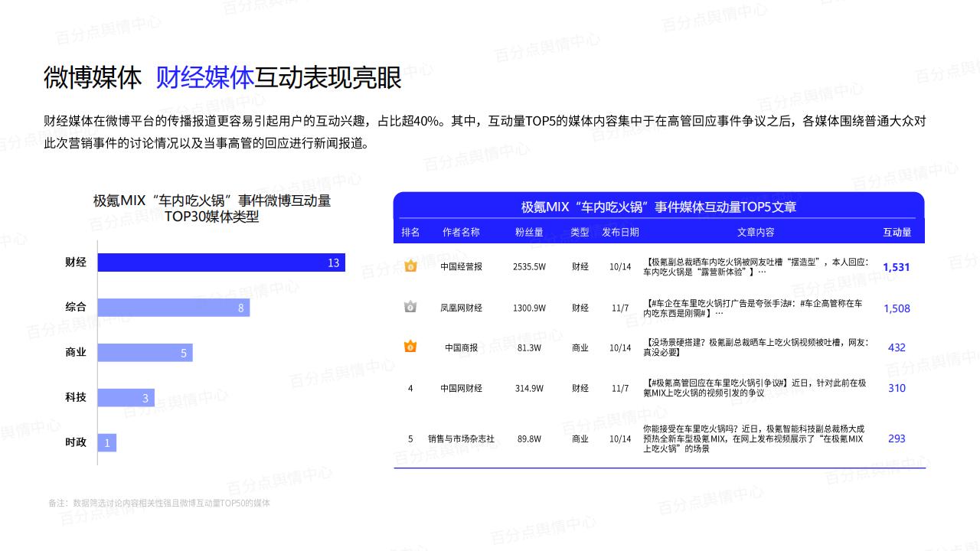The height and width of the screenshot is (551, 980).
Task: Select the 科技 bar showing 3
Action: point(126,398)
